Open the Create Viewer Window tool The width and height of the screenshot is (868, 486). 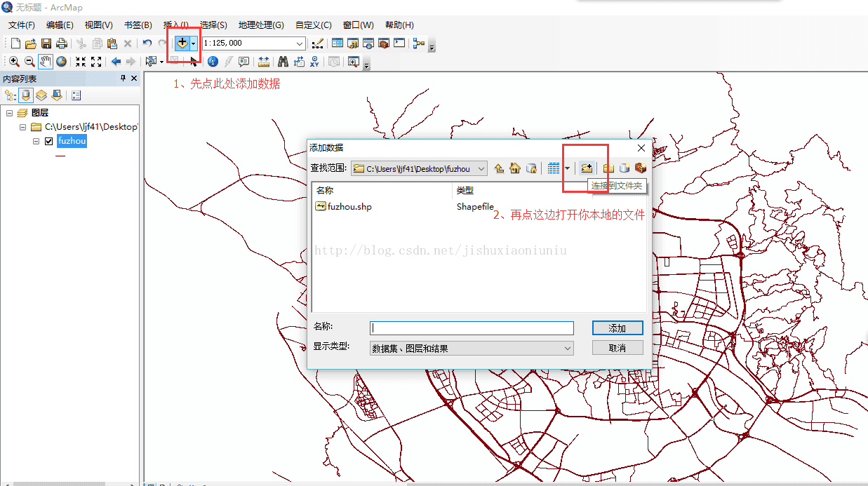(353, 62)
